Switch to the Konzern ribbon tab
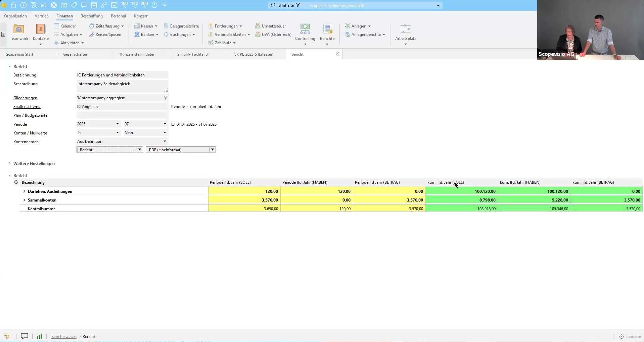Image resolution: width=644 pixels, height=342 pixels. pyautogui.click(x=141, y=16)
